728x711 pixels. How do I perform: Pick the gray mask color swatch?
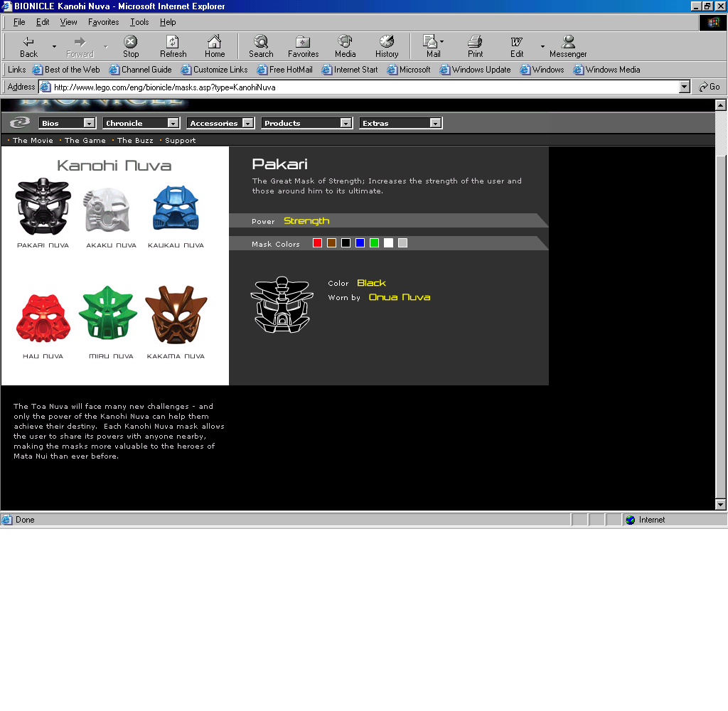tap(402, 243)
